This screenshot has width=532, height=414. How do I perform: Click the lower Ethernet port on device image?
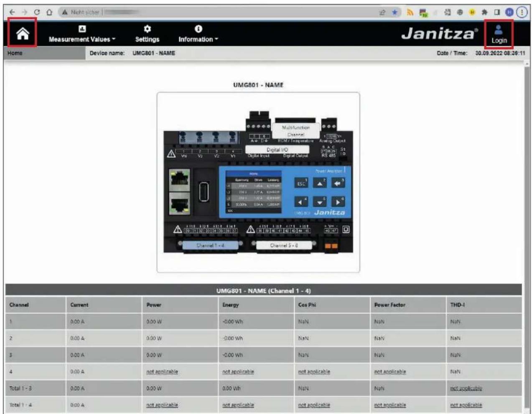pyautogui.click(x=180, y=204)
